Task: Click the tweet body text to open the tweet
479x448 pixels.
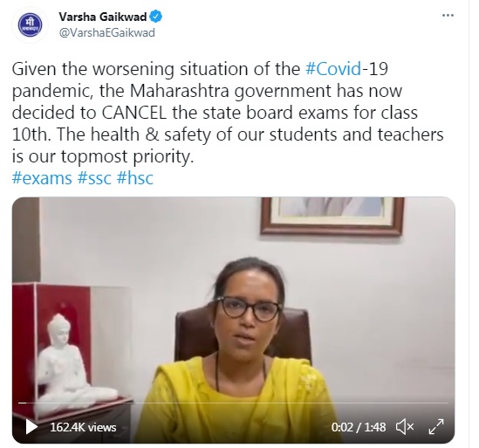Action: [x=227, y=113]
